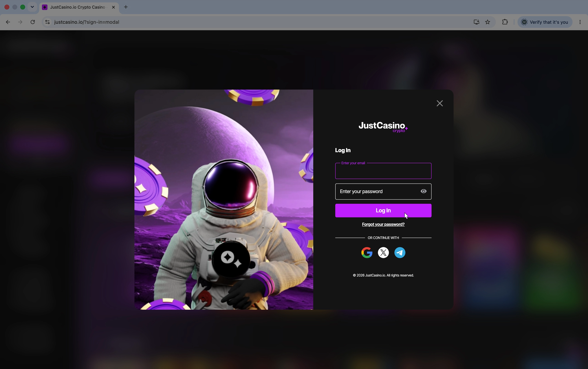588x369 pixels.
Task: Open the Extensions puzzle icon
Action: click(x=505, y=22)
